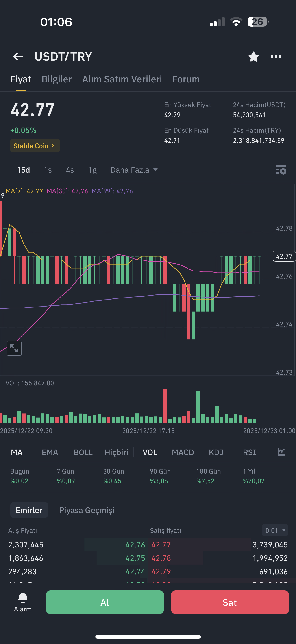Switch to the Bilgiler tab
This screenshot has width=296, height=644.
click(57, 79)
